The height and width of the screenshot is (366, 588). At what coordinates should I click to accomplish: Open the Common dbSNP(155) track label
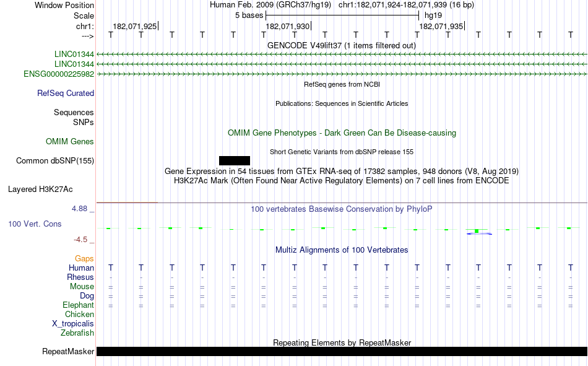[55, 160]
